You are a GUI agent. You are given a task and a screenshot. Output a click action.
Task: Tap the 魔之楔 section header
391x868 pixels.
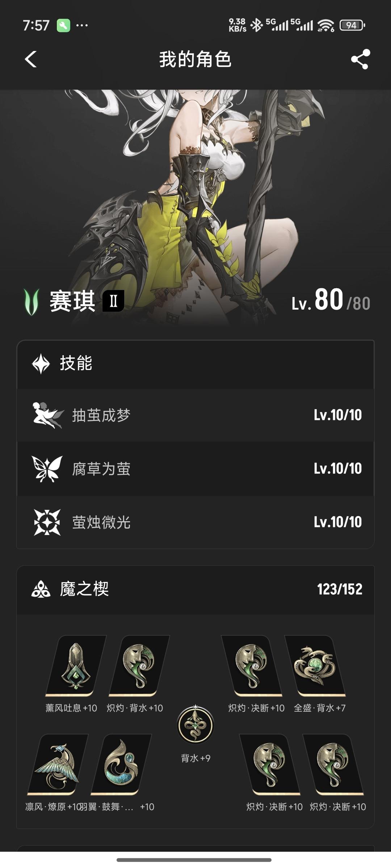195,590
